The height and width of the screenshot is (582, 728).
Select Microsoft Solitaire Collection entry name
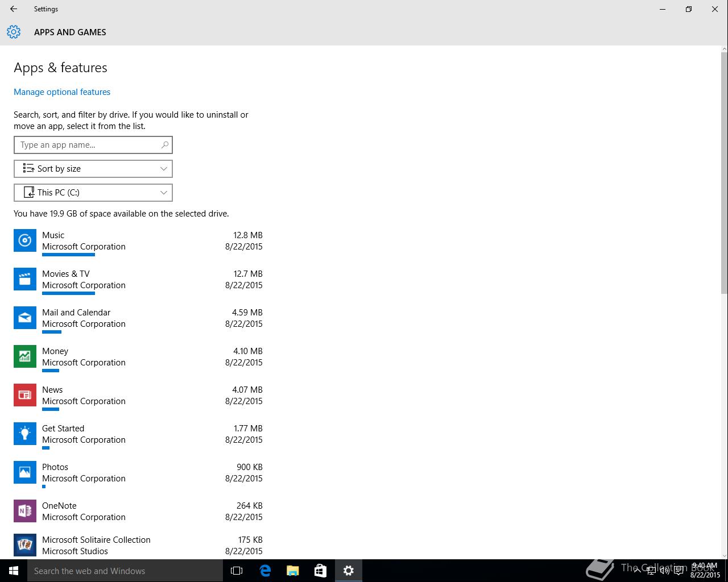(96, 540)
